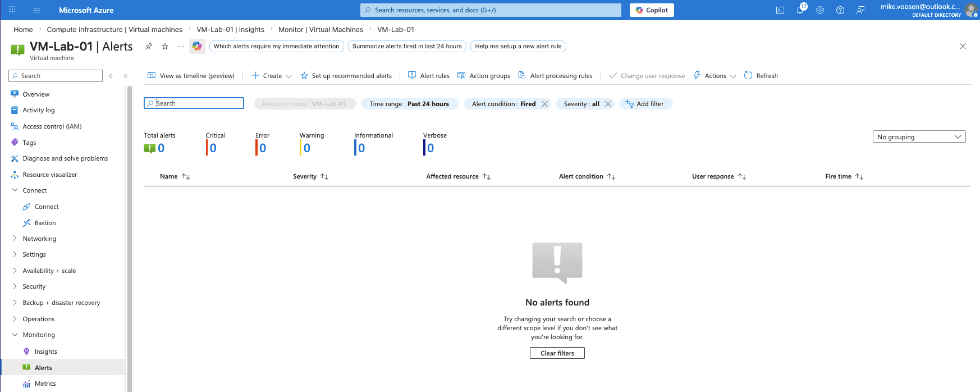Add this page to favorites with the star

(x=165, y=47)
